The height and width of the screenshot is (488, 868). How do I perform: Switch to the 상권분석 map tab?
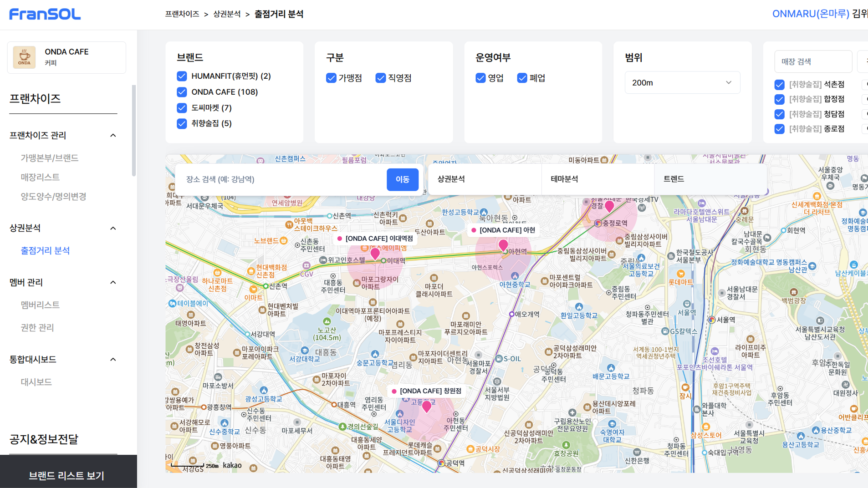click(x=485, y=179)
